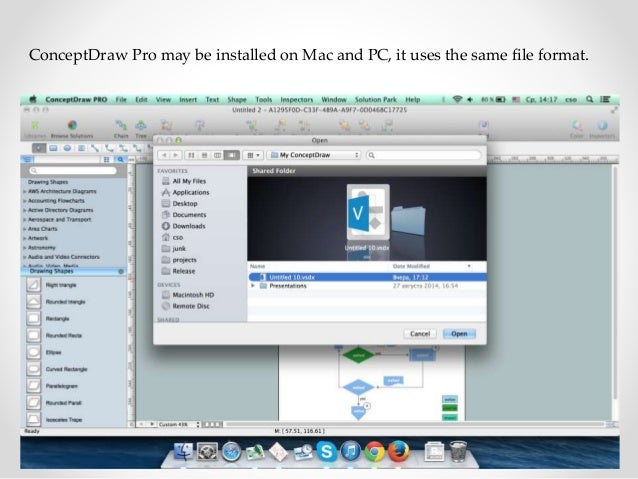Switch Open dialog to icon view

tap(191, 155)
